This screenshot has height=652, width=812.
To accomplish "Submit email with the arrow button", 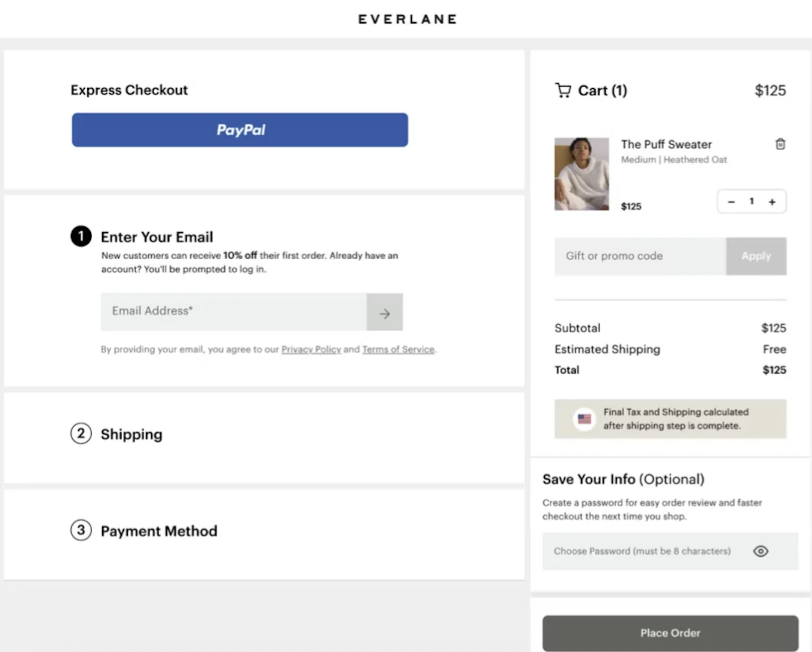I will [384, 313].
